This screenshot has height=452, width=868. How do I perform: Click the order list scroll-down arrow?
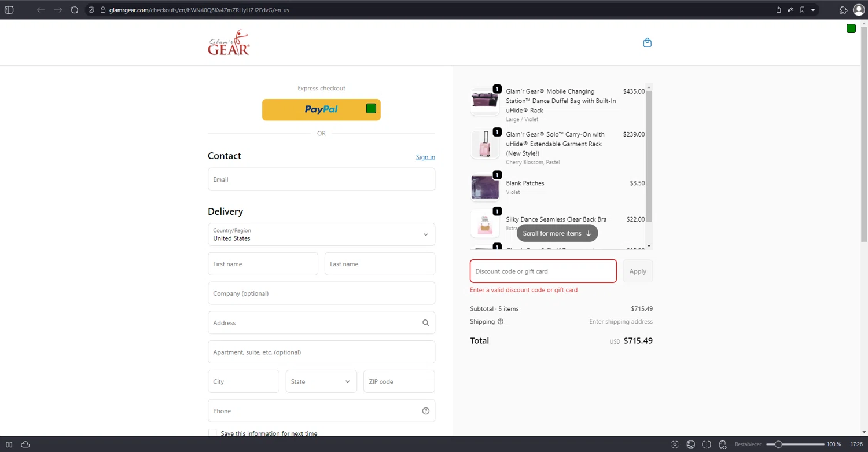(649, 246)
